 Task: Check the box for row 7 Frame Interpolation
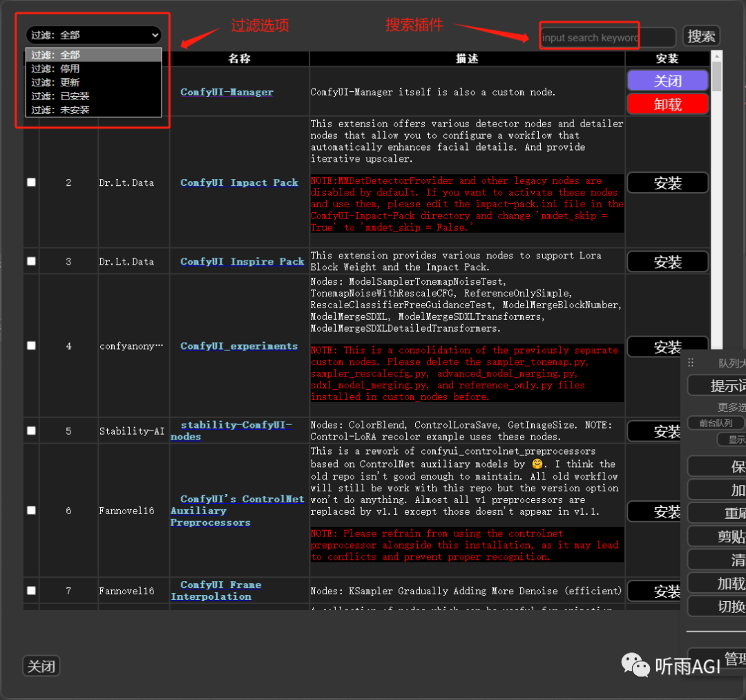[31, 591]
